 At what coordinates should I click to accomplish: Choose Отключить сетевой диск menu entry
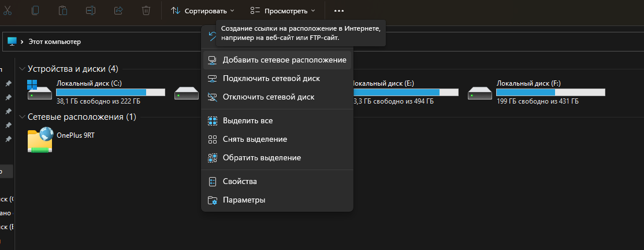pos(277,97)
